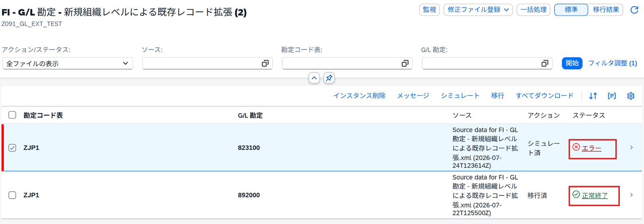The image size is (644, 224).
Task: Click the 開始 button
Action: pyautogui.click(x=572, y=63)
